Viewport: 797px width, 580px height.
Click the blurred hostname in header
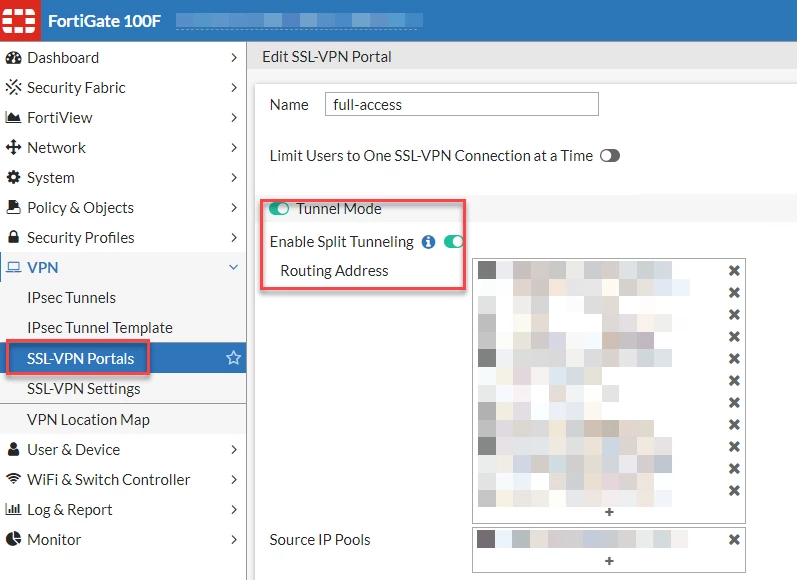[x=299, y=20]
